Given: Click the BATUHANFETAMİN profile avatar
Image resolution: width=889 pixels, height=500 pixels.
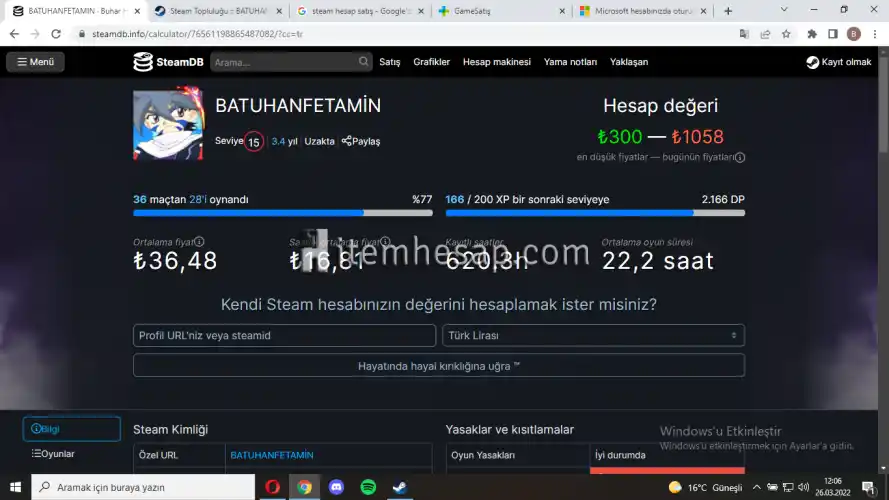Looking at the screenshot, I should tap(168, 126).
